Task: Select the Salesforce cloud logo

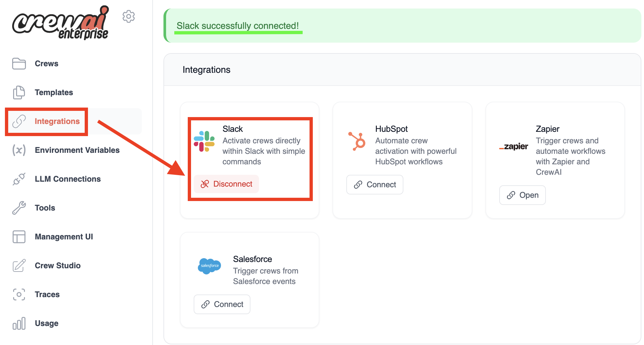Action: [x=210, y=266]
